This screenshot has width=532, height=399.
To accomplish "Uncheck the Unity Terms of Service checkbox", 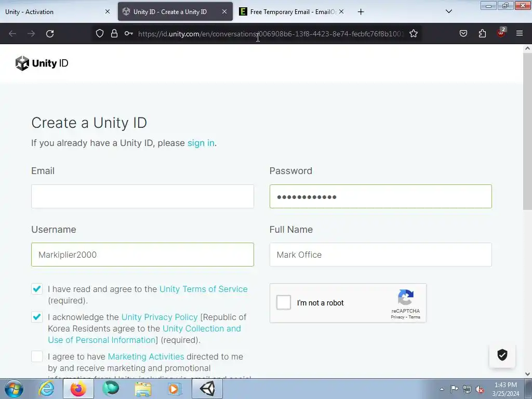I will tap(37, 289).
